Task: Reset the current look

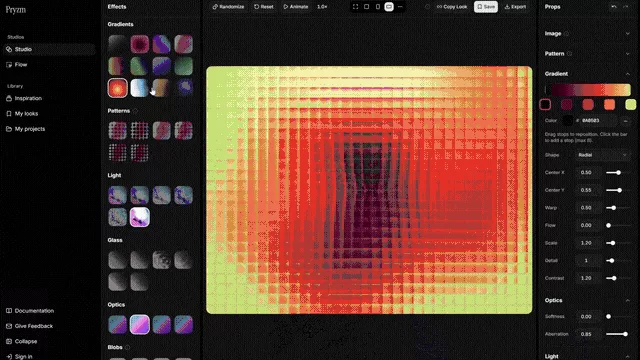Action: click(x=264, y=7)
